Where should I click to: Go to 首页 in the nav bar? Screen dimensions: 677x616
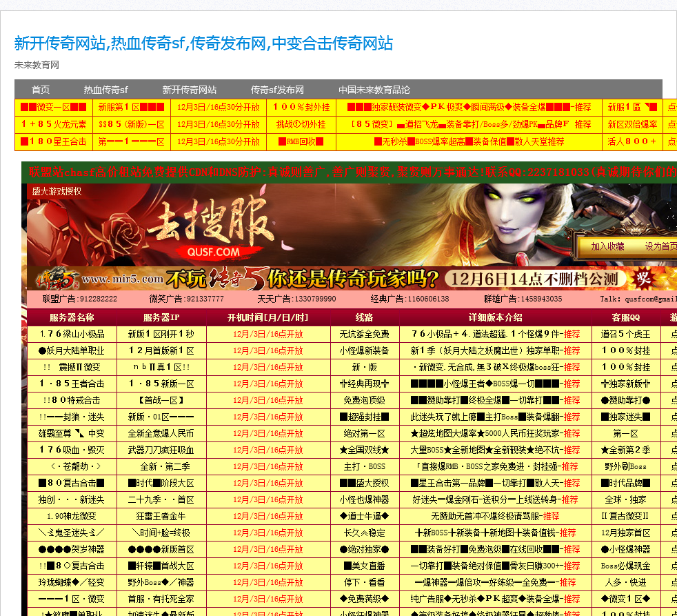(x=41, y=90)
